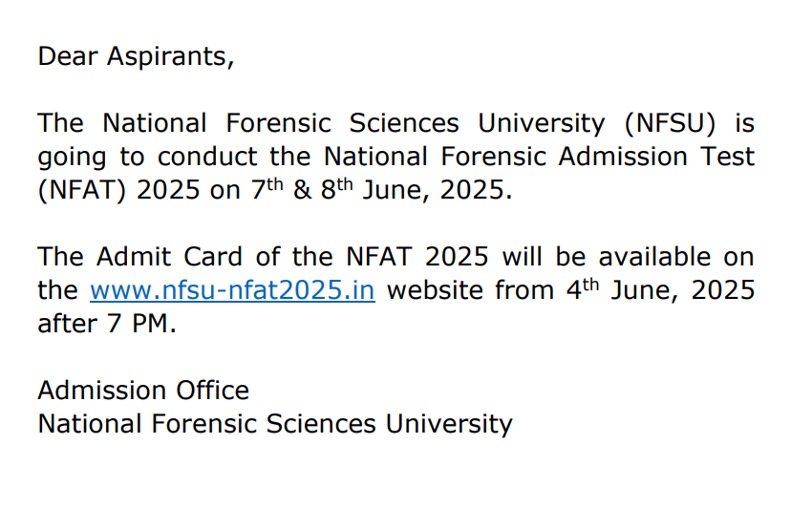Image resolution: width=812 pixels, height=508 pixels.
Task: Click the '(NFAT)' abbreviation before 2025
Action: tap(82, 190)
